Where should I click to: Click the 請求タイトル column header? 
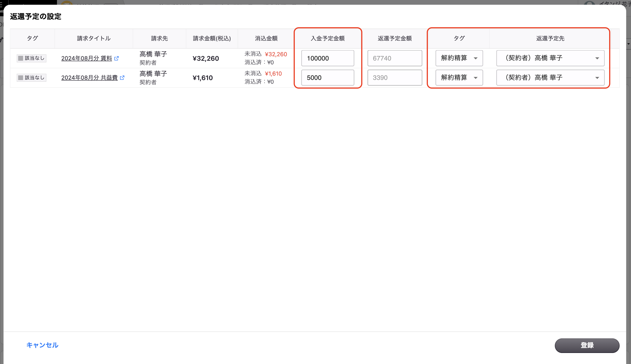[x=94, y=38]
